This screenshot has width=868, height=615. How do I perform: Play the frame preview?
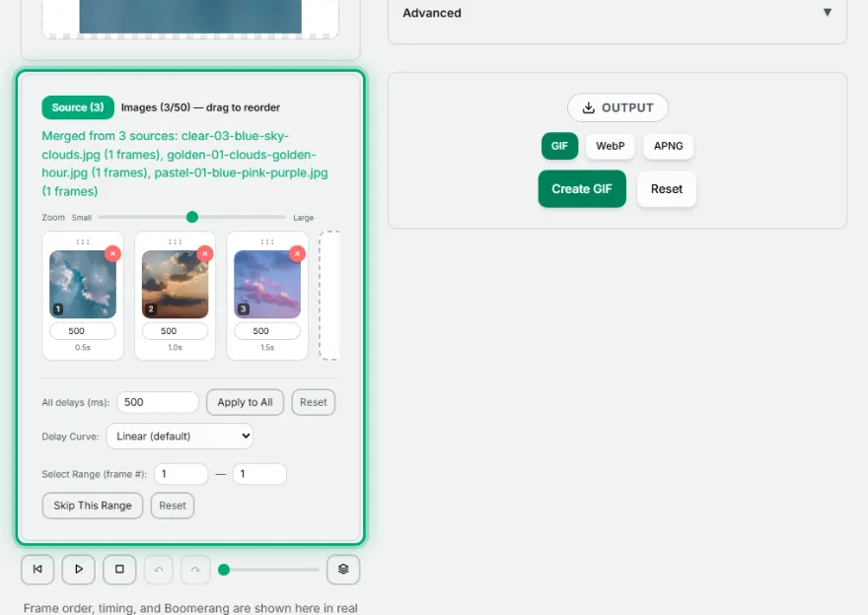pyautogui.click(x=79, y=569)
